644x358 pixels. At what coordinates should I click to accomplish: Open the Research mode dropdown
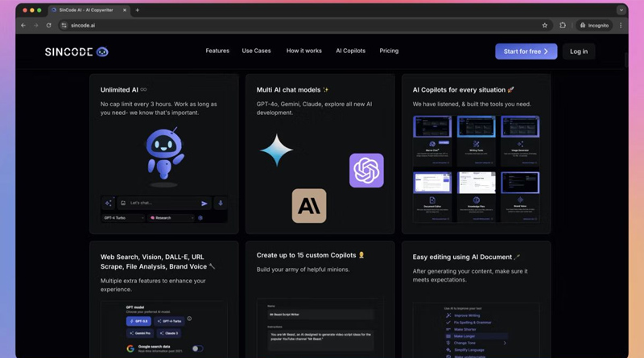point(171,218)
